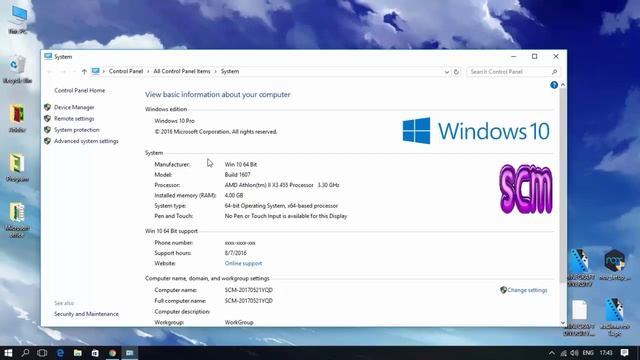Click the blue Help question mark icon

(554, 85)
